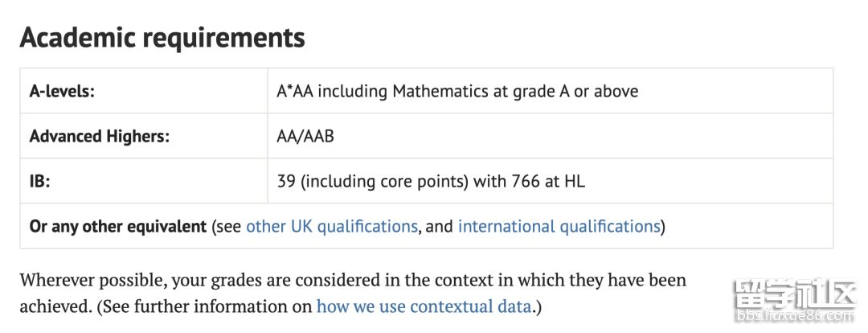Open the international qualifications link

[559, 226]
